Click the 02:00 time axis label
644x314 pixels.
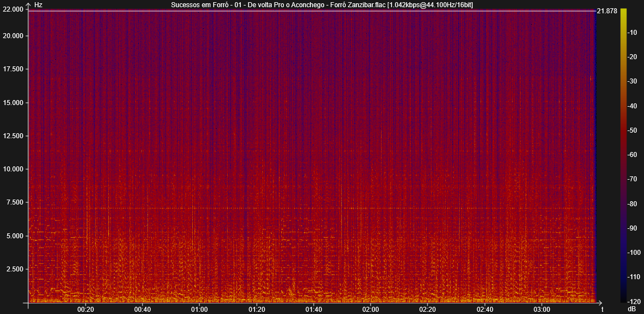click(371, 308)
